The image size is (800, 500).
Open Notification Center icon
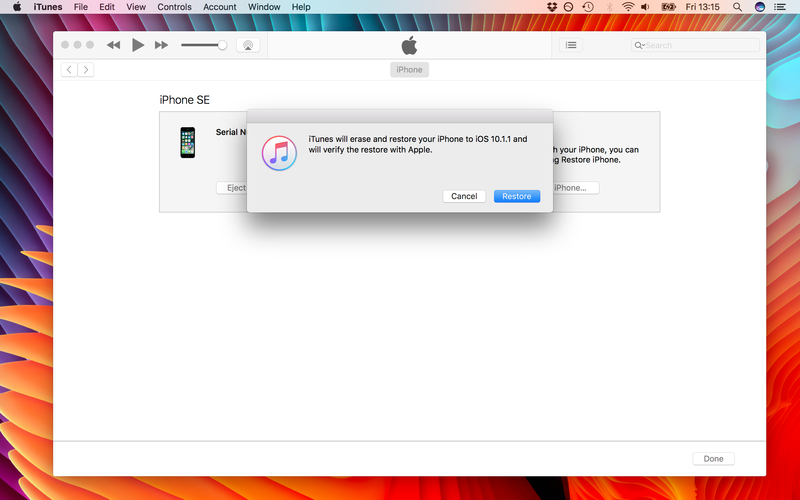780,7
